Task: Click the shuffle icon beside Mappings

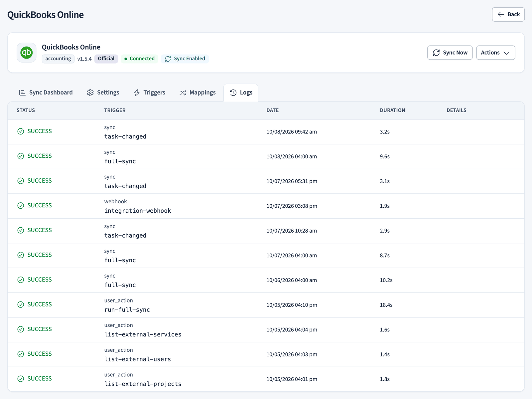Action: (183, 93)
